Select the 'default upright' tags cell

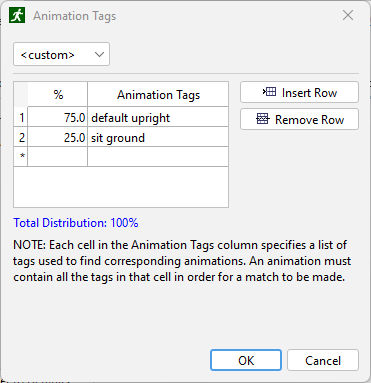coord(158,117)
